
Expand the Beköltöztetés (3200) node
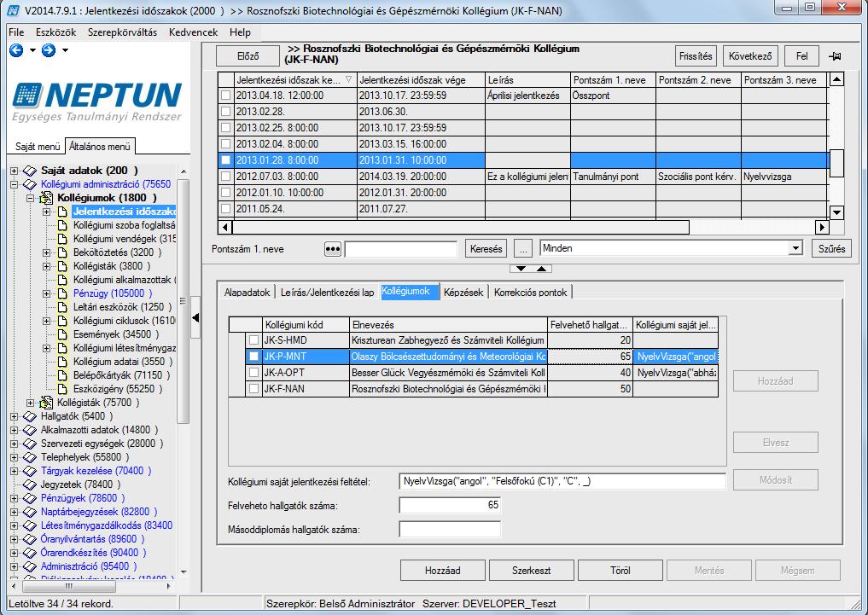[47, 252]
